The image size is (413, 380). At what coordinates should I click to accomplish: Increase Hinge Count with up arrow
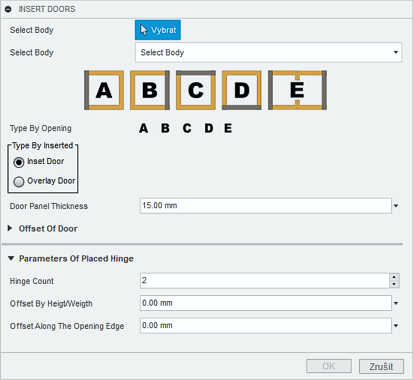394,277
